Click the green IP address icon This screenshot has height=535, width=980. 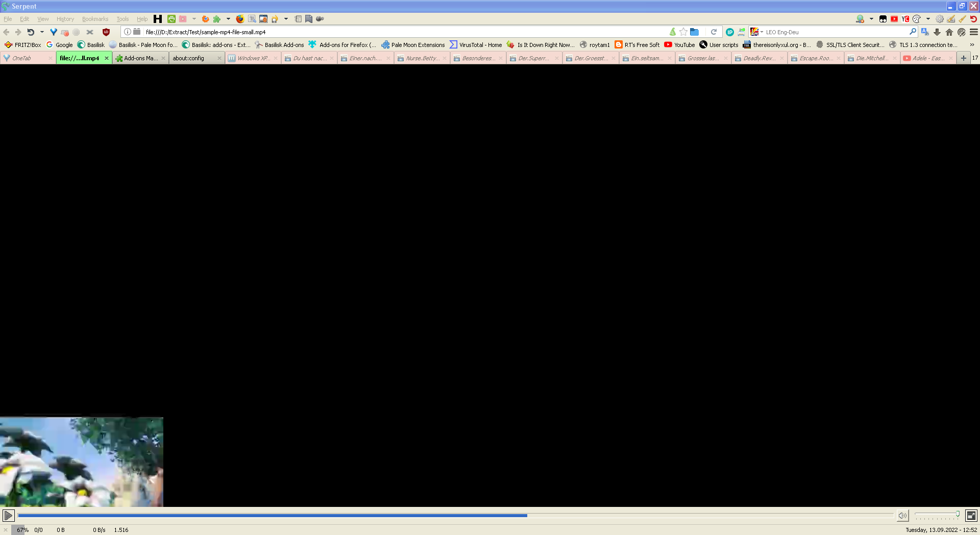[x=730, y=32]
